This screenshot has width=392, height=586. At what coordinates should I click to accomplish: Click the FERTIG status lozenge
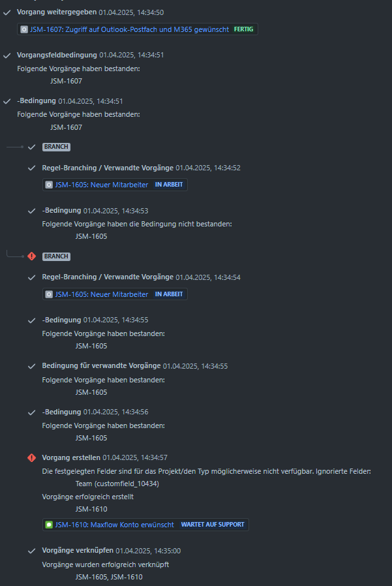(243, 29)
